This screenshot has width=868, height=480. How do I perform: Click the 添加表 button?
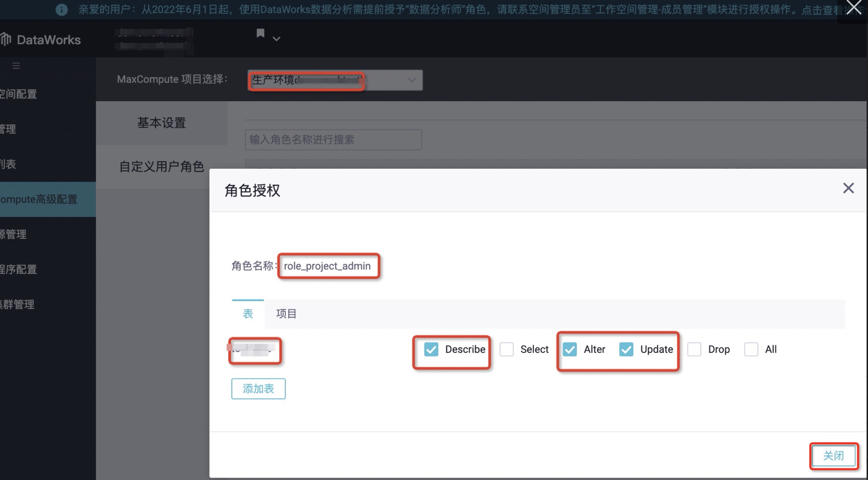coord(258,389)
